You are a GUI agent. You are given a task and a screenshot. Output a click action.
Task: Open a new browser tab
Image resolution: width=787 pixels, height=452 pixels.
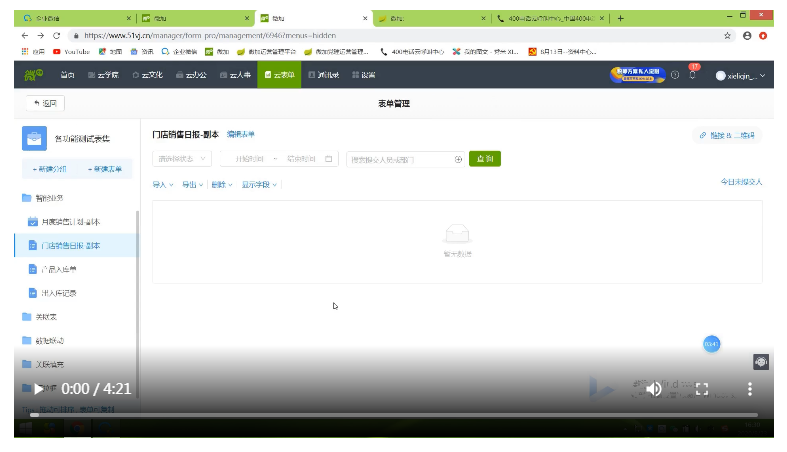tap(620, 18)
